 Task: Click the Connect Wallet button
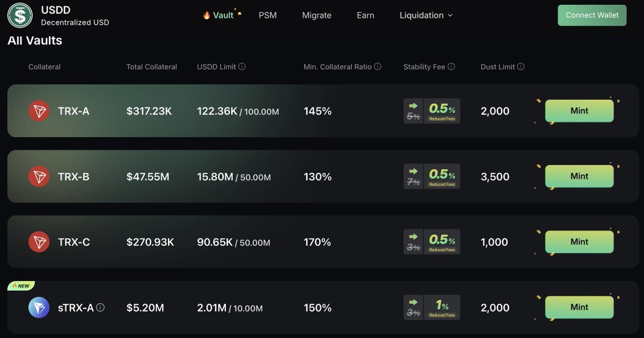[x=592, y=15]
